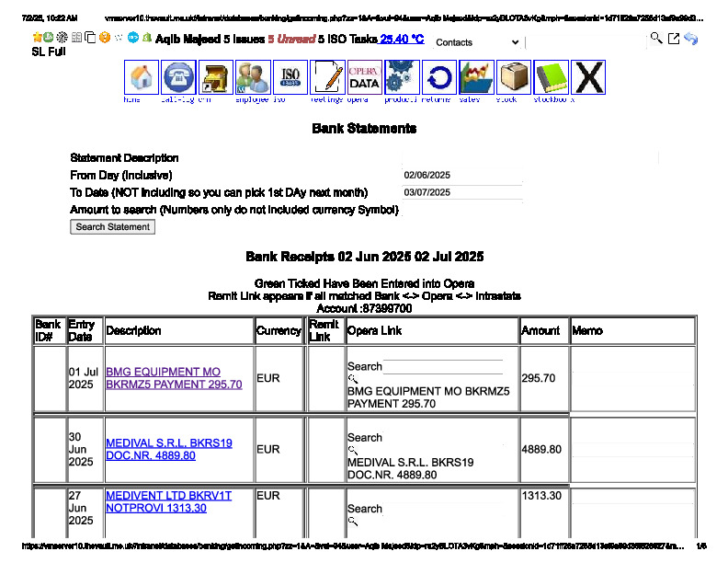This screenshot has height=563, width=728.
Task: Click the From Day date field
Action: coord(461,175)
